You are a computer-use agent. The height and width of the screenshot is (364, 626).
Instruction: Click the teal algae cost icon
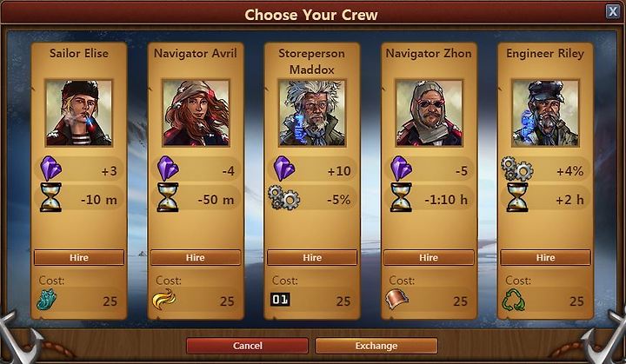(x=47, y=300)
